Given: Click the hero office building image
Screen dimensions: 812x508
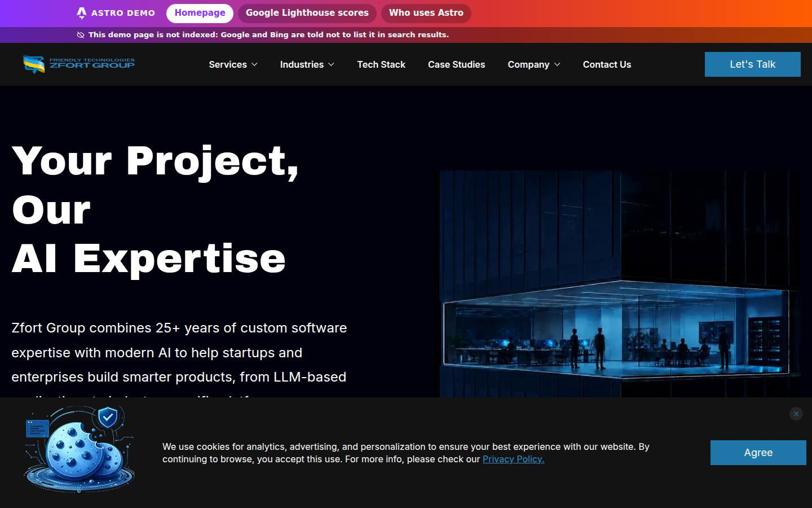Looking at the screenshot, I should tap(620, 284).
